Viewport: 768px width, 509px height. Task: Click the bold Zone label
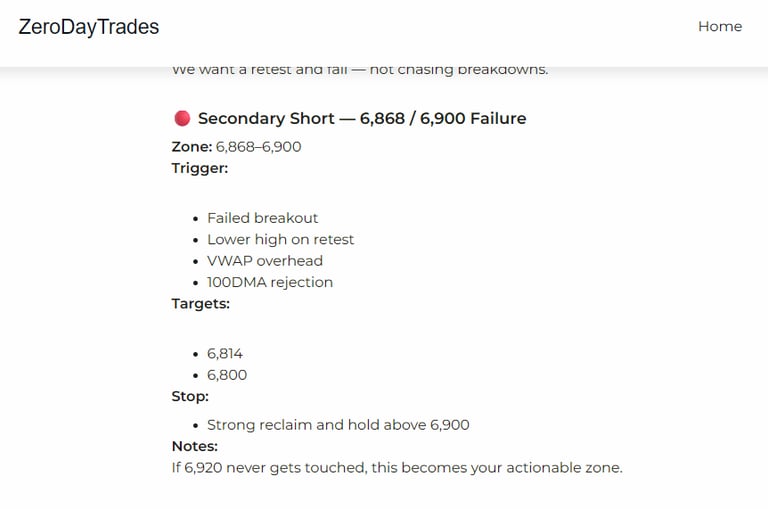point(192,147)
